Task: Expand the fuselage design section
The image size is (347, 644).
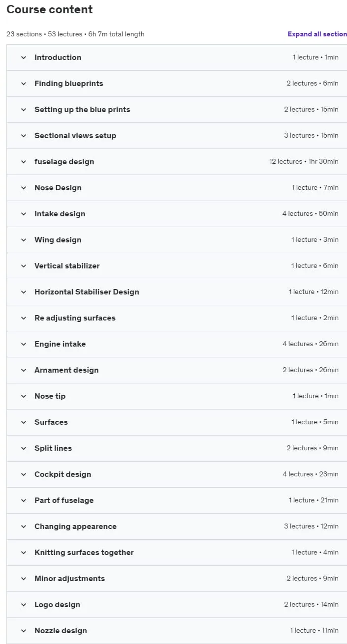Action: [x=177, y=162]
